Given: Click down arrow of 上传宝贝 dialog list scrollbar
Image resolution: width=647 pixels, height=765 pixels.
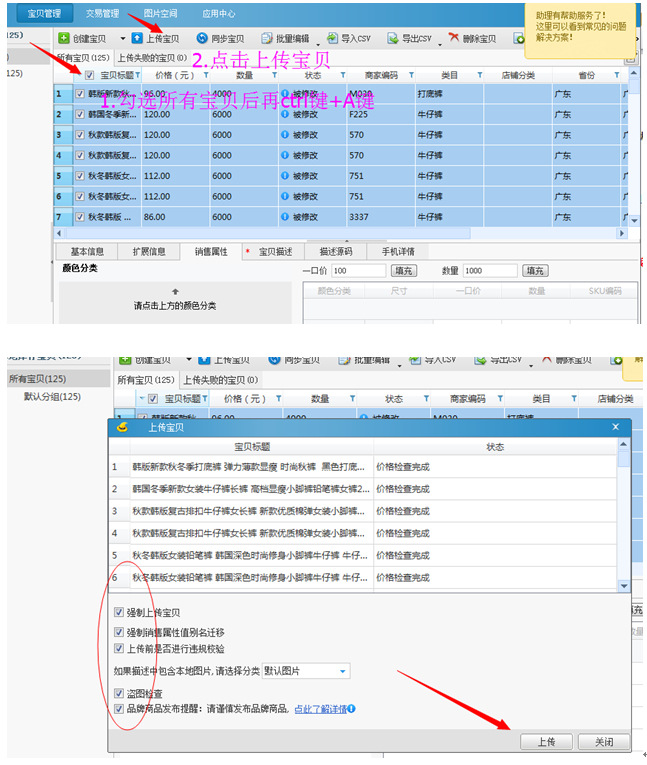Looking at the screenshot, I should point(624,585).
